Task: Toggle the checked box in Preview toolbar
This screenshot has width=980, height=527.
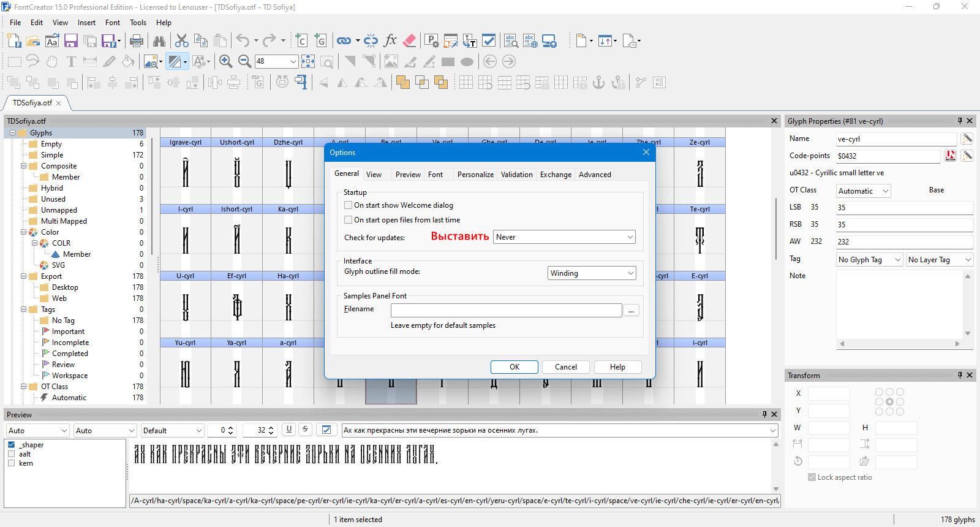Action: tap(326, 430)
